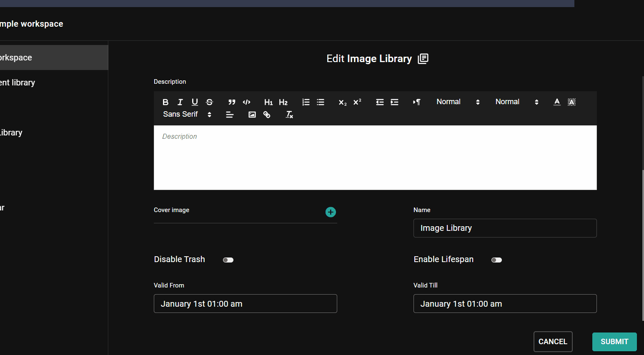644x355 pixels.
Task: Submit the image library changes
Action: click(614, 342)
